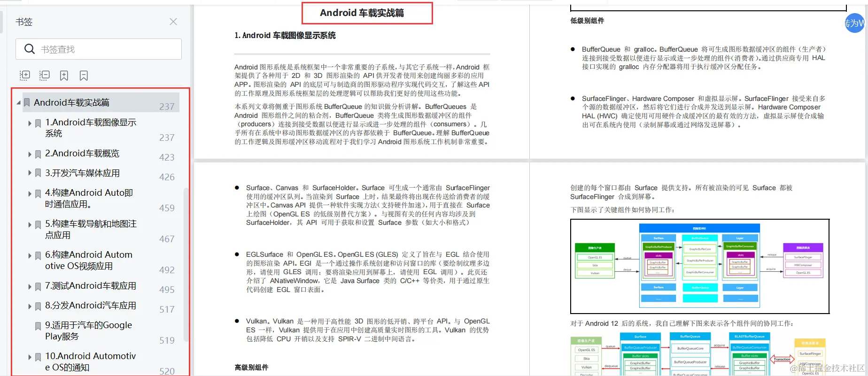The width and height of the screenshot is (868, 376).
Task: Open bookmark 6.构建Android Automotive OS视频应用
Action: (89, 260)
